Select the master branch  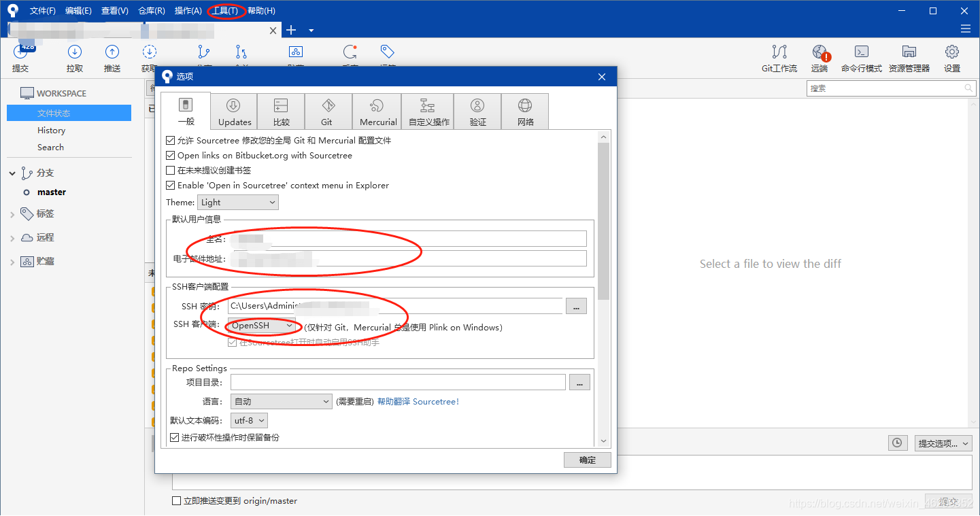tap(52, 192)
